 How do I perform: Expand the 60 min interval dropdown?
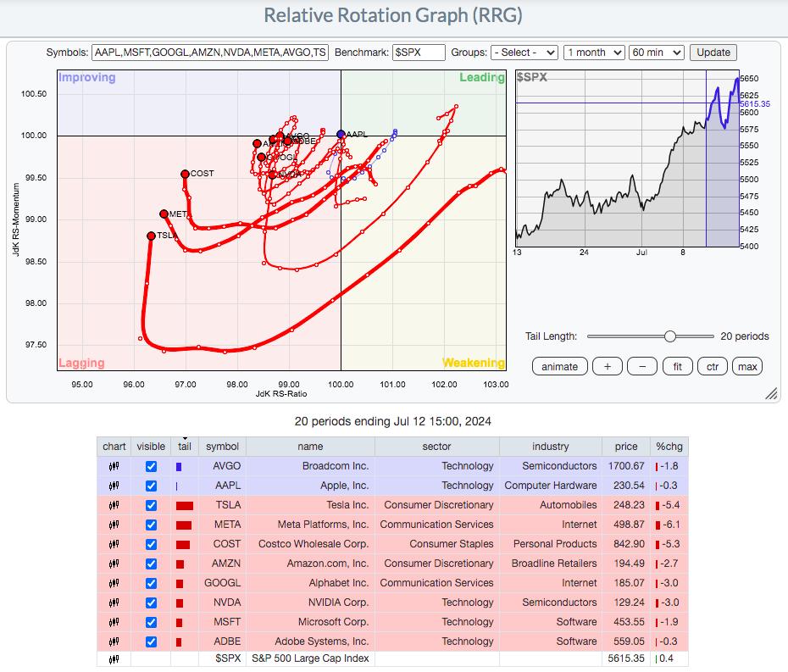tap(657, 53)
